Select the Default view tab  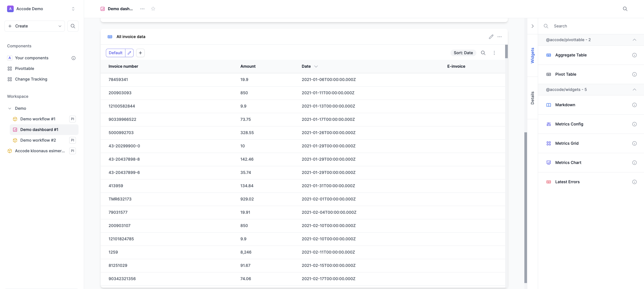click(115, 53)
